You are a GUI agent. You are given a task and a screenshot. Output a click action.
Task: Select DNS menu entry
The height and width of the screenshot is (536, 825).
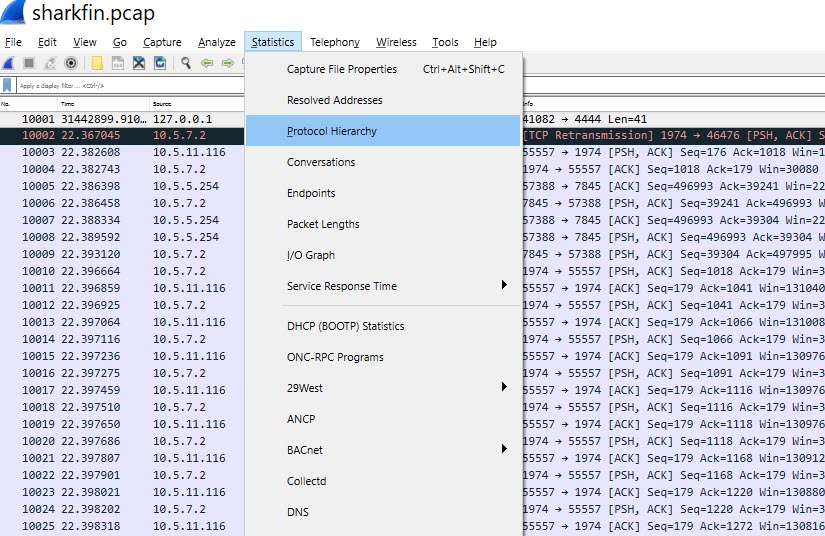click(383, 512)
